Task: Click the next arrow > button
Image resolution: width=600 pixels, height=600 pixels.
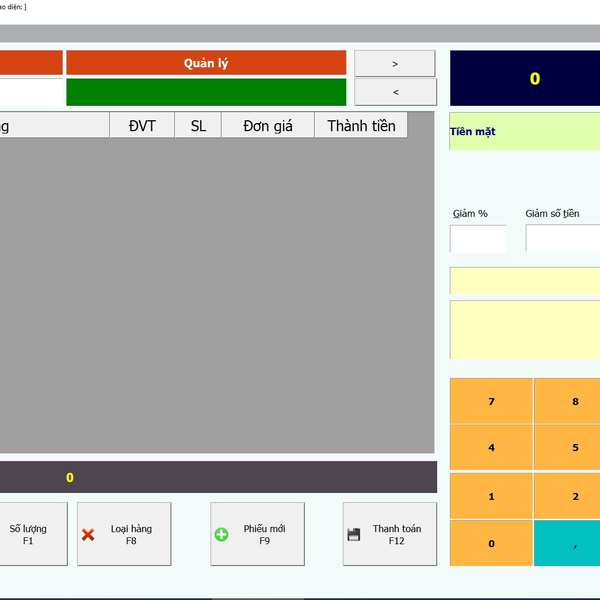Action: pyautogui.click(x=395, y=64)
